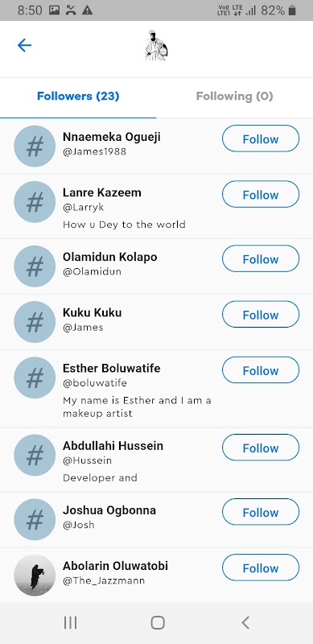
Task: Follow Kuku Kuku
Action: pyautogui.click(x=261, y=315)
